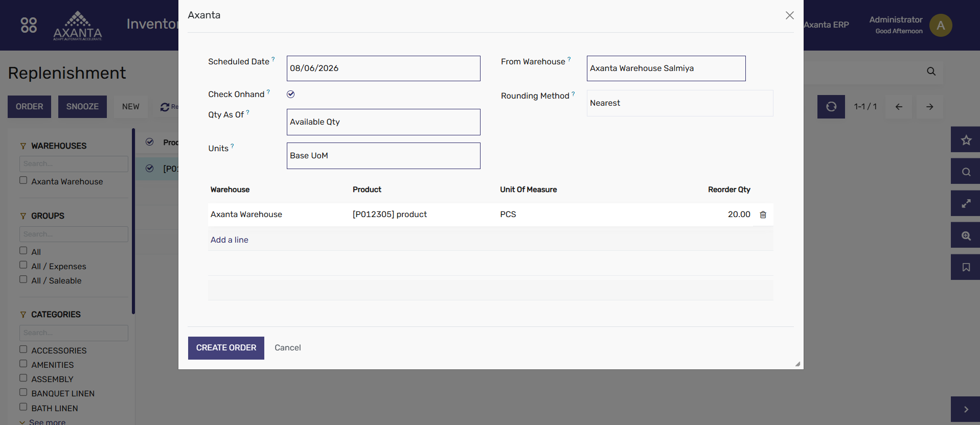Open From Warehouse help tooltip mark

pyautogui.click(x=569, y=59)
